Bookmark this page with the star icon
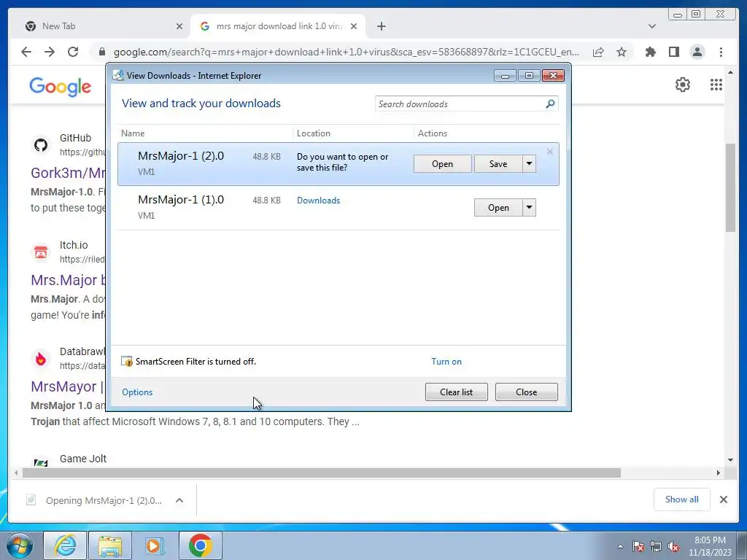The height and width of the screenshot is (560, 747). [x=622, y=52]
